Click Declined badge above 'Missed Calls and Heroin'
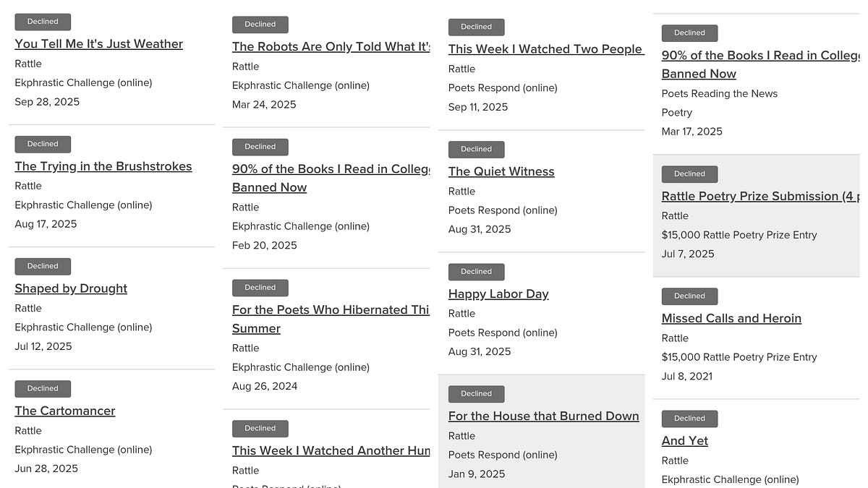Viewport: 868px width, 488px height. pos(689,296)
